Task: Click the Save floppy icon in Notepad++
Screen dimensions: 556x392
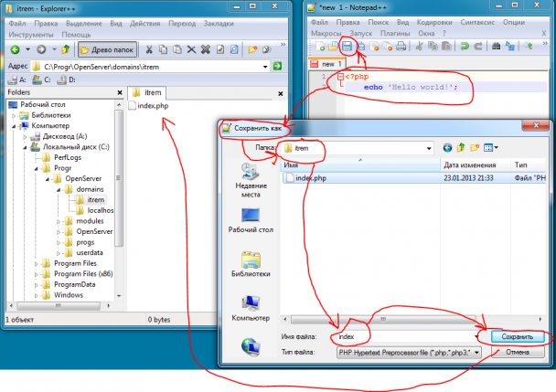Action: click(347, 46)
